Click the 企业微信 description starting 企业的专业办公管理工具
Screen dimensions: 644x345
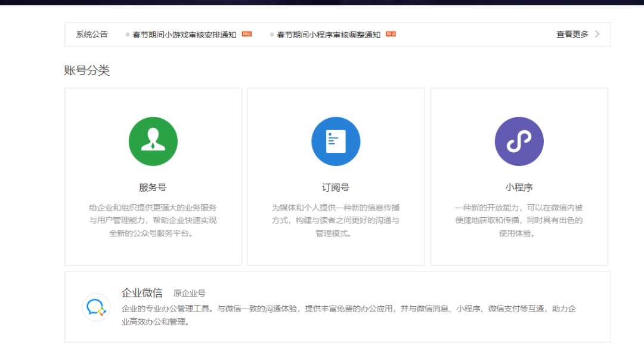[349, 315]
